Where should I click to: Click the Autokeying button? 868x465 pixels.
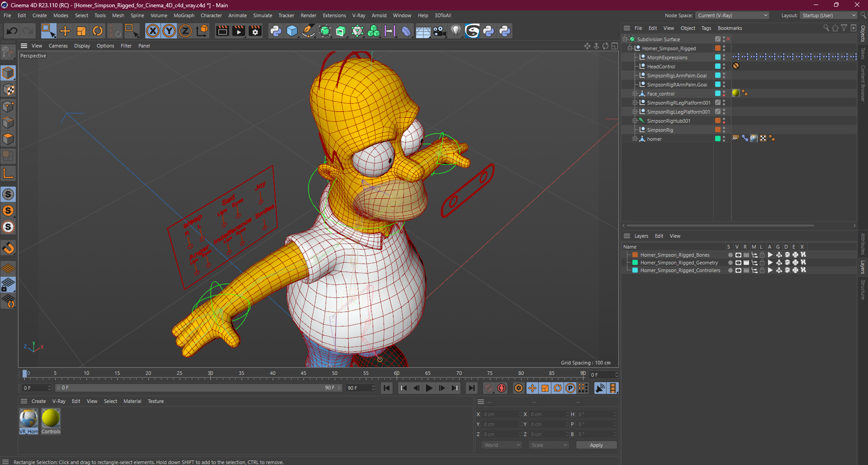(x=502, y=388)
